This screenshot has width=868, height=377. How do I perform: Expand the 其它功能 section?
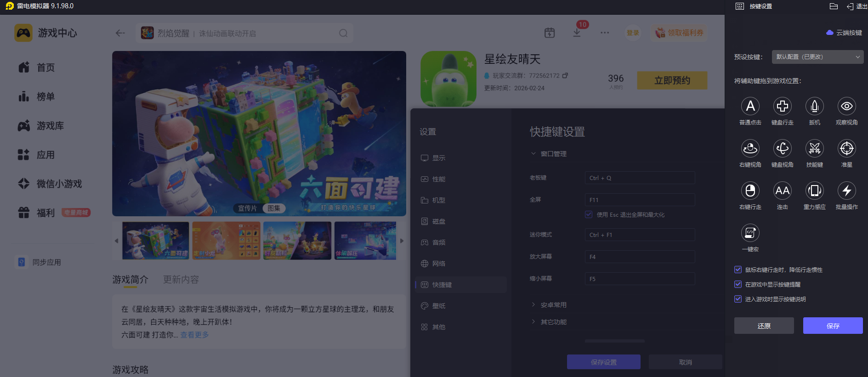point(549,322)
